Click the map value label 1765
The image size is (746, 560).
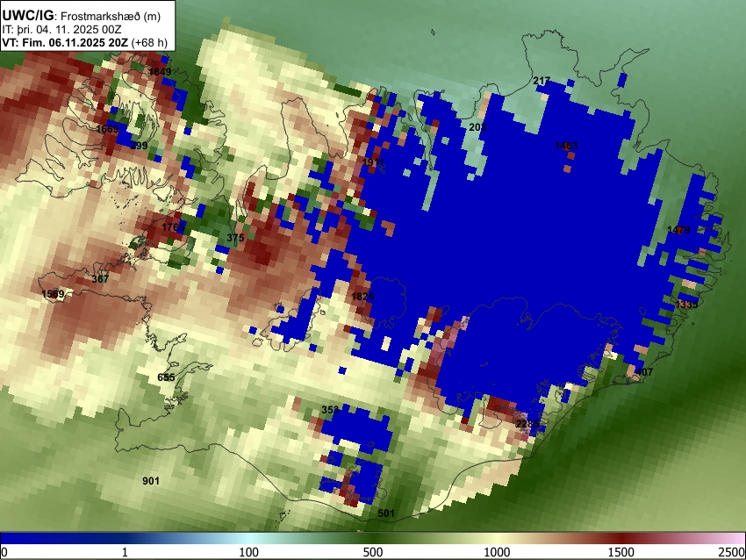pyautogui.click(x=173, y=227)
